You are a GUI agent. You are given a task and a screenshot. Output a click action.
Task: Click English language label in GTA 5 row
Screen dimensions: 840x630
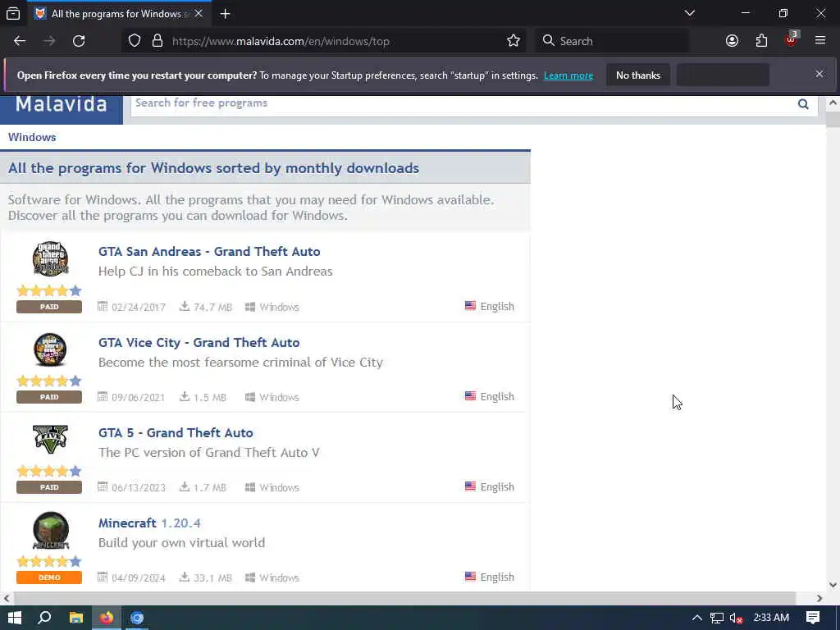coord(497,487)
